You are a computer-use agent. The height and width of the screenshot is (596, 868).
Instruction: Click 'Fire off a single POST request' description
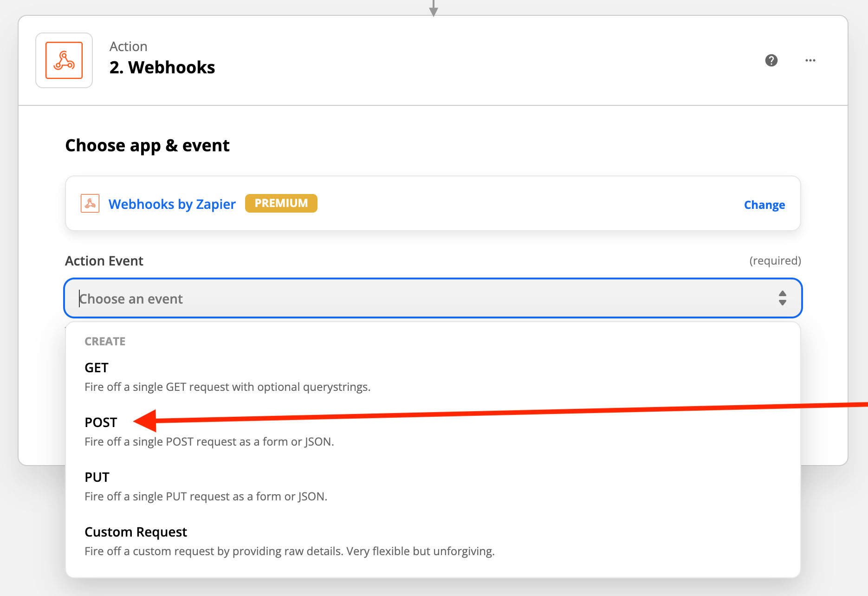209,442
